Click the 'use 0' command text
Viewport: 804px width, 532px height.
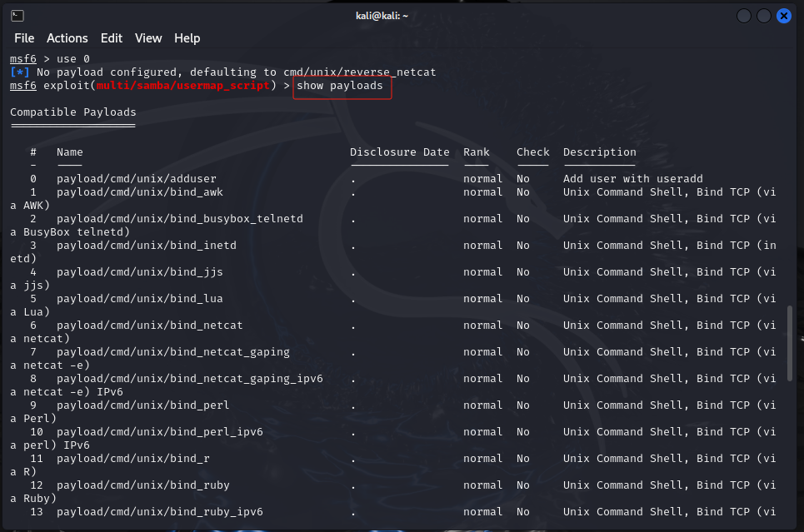(72, 59)
